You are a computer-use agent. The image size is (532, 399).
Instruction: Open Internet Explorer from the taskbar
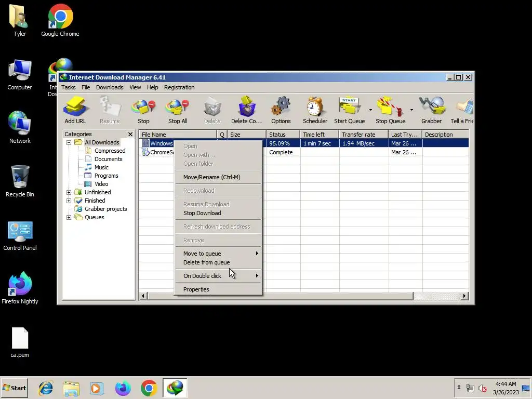pyautogui.click(x=46, y=388)
